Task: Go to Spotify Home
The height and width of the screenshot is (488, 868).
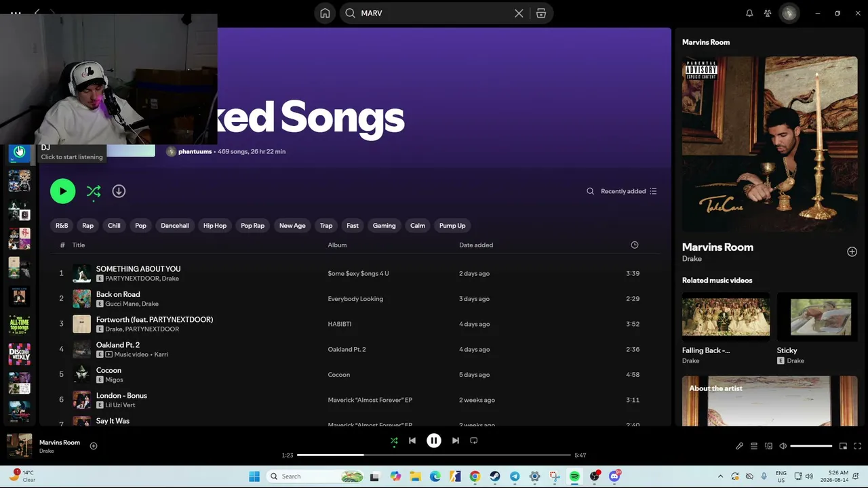Action: tap(325, 13)
